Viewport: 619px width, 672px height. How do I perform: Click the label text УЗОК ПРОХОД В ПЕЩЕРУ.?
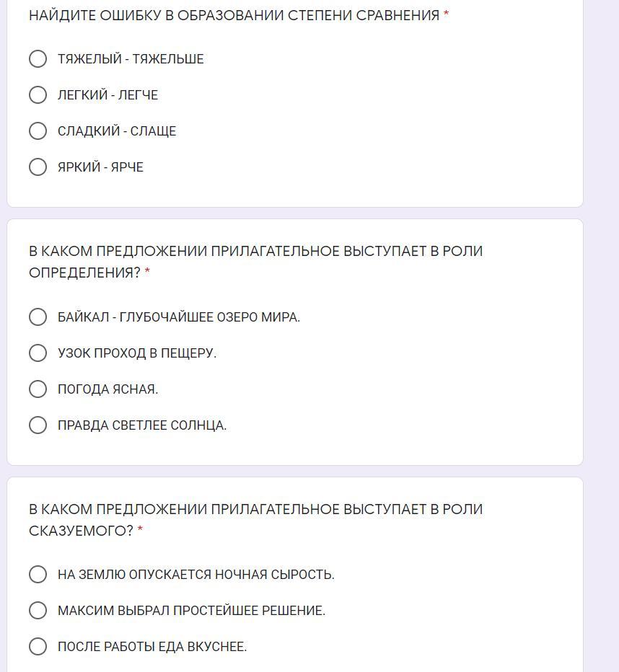tap(137, 353)
